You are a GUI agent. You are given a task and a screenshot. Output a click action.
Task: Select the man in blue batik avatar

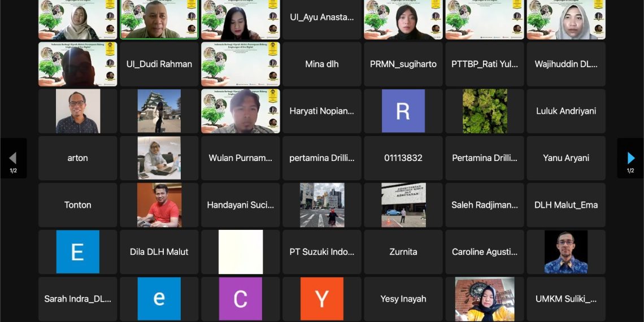tap(566, 252)
